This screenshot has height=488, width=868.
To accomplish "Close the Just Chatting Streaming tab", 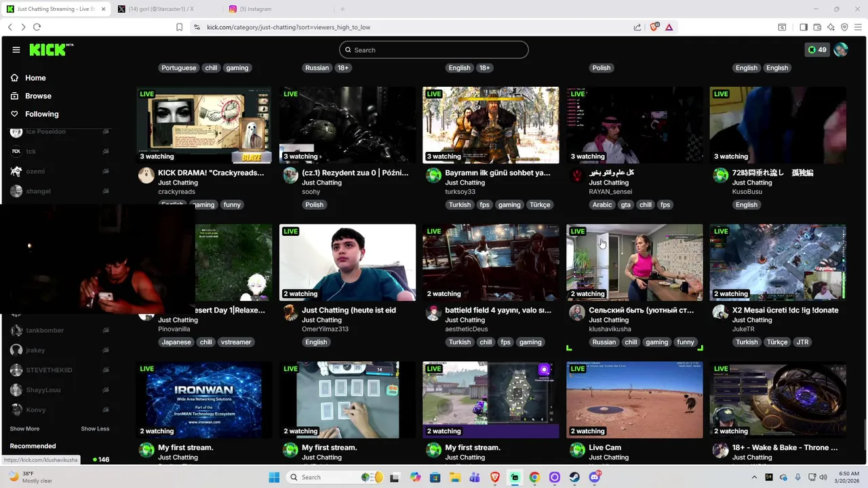I will (102, 9).
